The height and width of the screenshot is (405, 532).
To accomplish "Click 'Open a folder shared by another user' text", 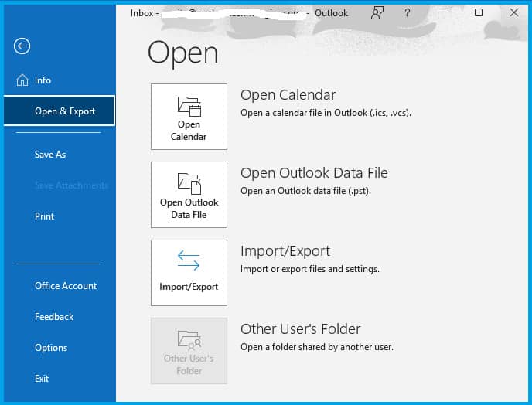I will click(317, 347).
